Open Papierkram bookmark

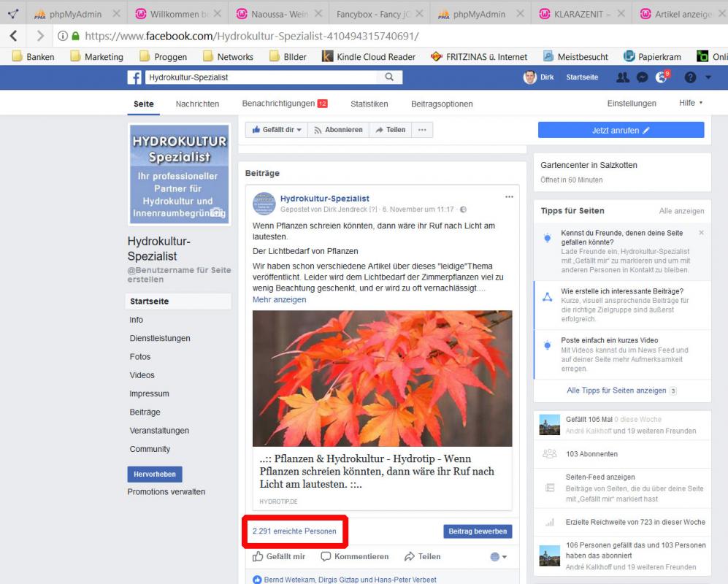pos(652,57)
